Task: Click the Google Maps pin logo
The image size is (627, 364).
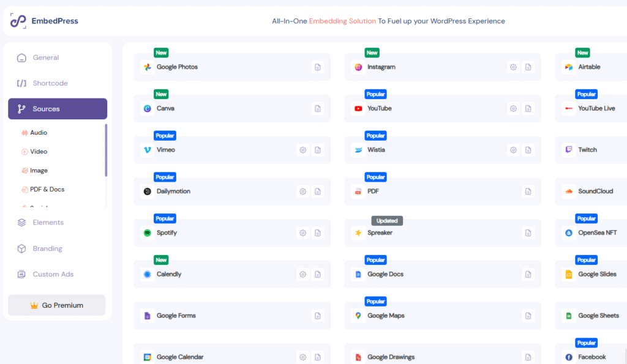Action: click(358, 316)
